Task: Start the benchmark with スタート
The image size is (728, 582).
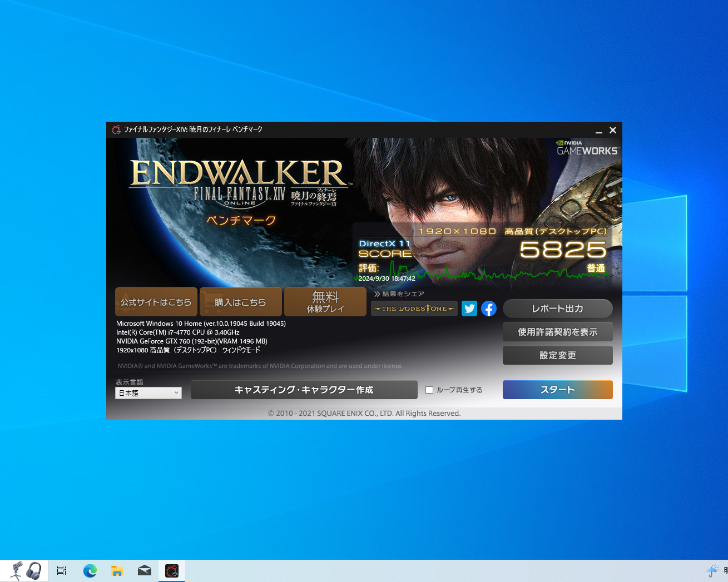Action: 558,390
